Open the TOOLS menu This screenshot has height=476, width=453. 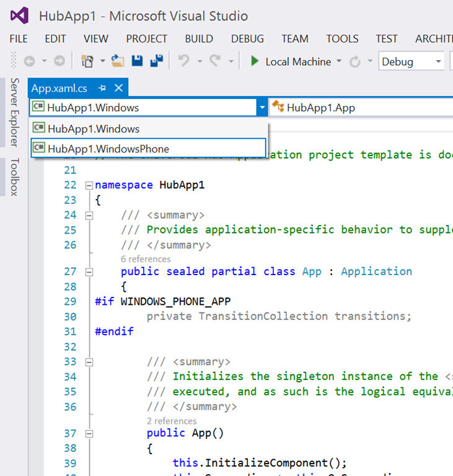343,39
